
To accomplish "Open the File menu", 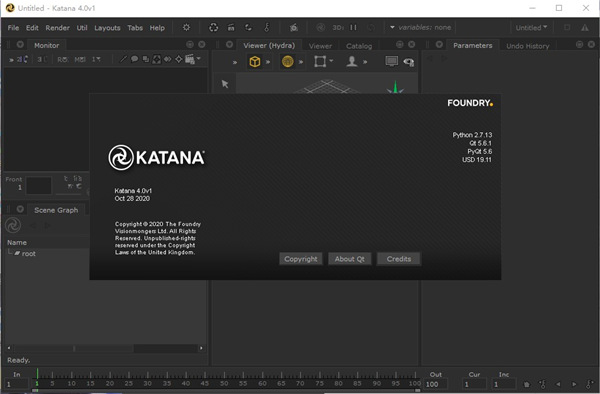I will tap(13, 28).
